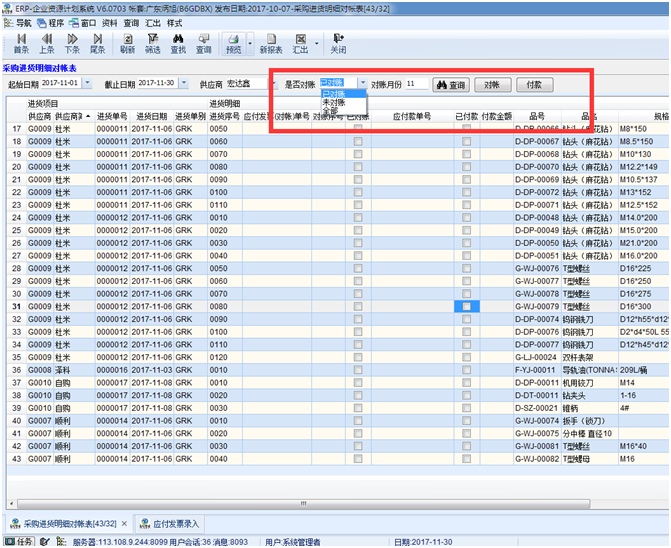The height and width of the screenshot is (548, 671).
Task: Toggle the highlighted 已付款 checkbox in row 31
Action: (x=467, y=306)
